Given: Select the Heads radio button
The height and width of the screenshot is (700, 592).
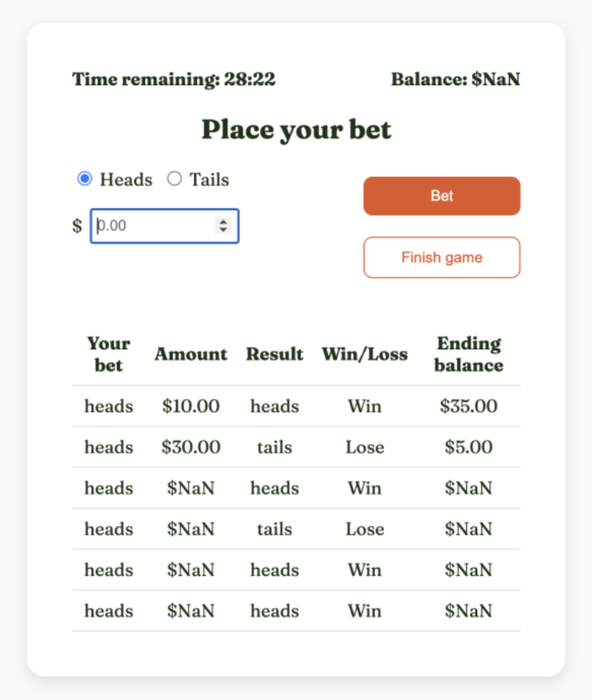Looking at the screenshot, I should pyautogui.click(x=85, y=179).
